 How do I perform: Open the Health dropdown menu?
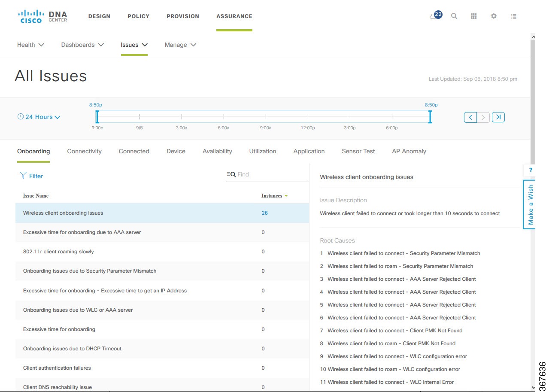pyautogui.click(x=30, y=45)
